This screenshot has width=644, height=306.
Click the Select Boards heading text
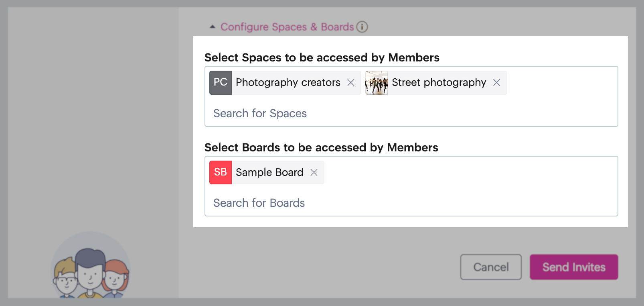click(321, 148)
